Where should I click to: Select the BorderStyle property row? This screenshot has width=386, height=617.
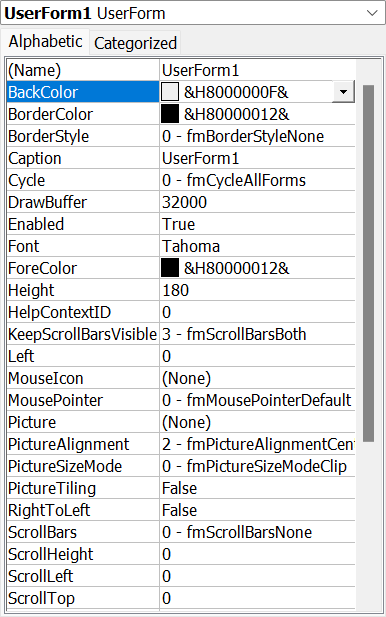click(x=181, y=136)
